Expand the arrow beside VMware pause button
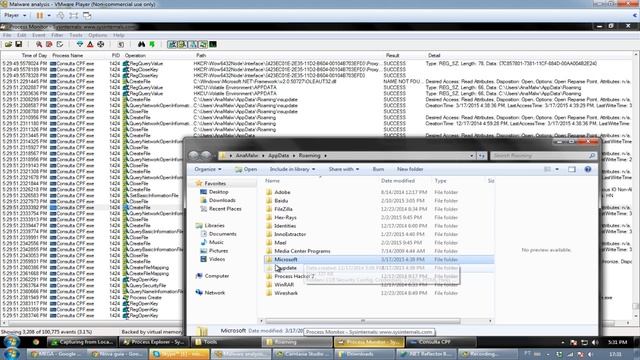 [49, 16]
